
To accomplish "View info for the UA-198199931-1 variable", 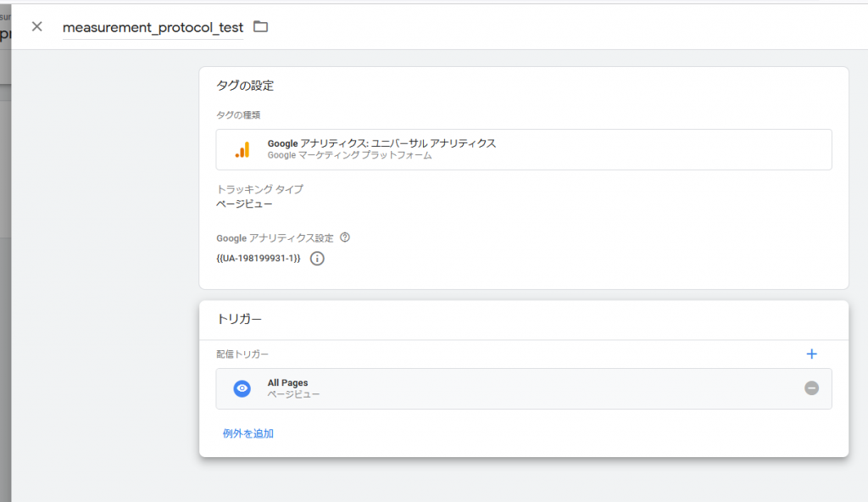I will [317, 259].
